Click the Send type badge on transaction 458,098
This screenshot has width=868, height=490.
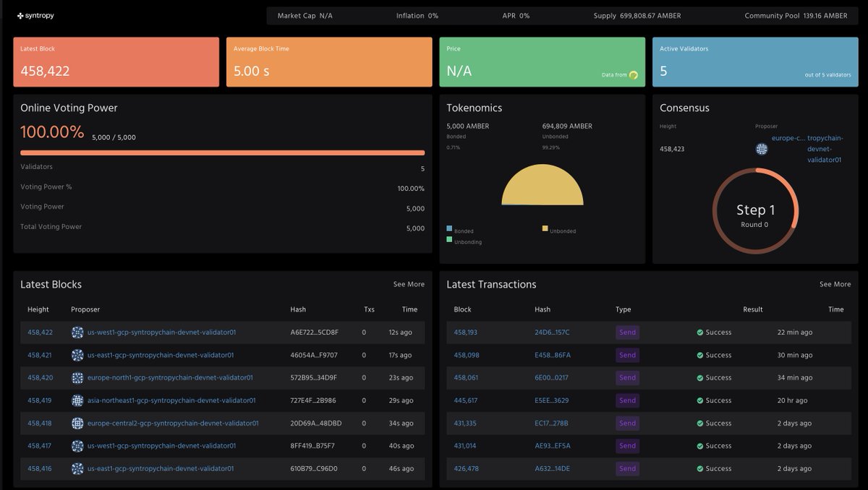(626, 355)
